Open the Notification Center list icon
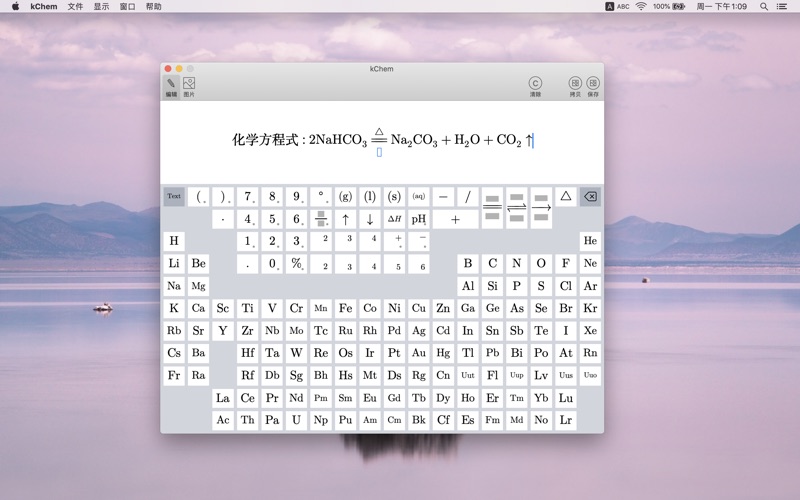 [x=782, y=7]
